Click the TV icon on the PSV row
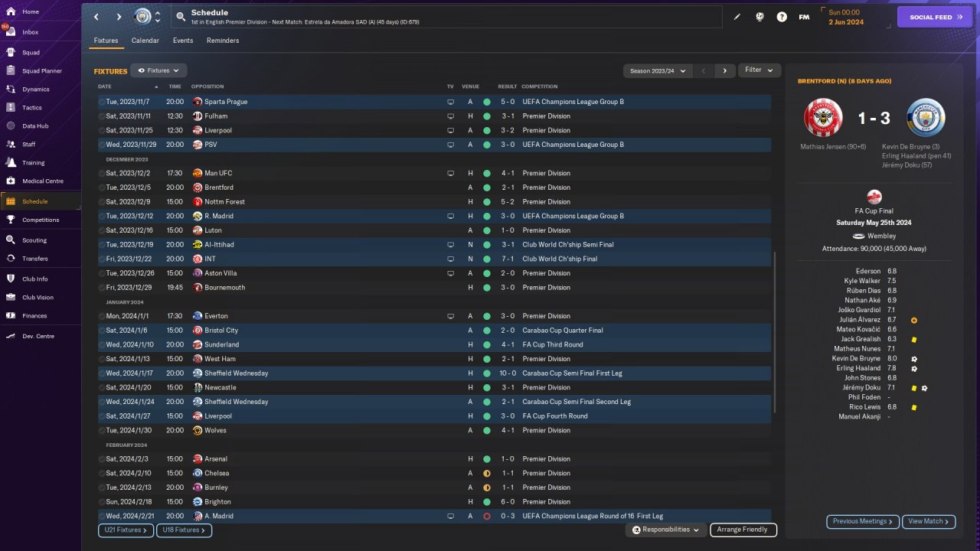 tap(450, 145)
